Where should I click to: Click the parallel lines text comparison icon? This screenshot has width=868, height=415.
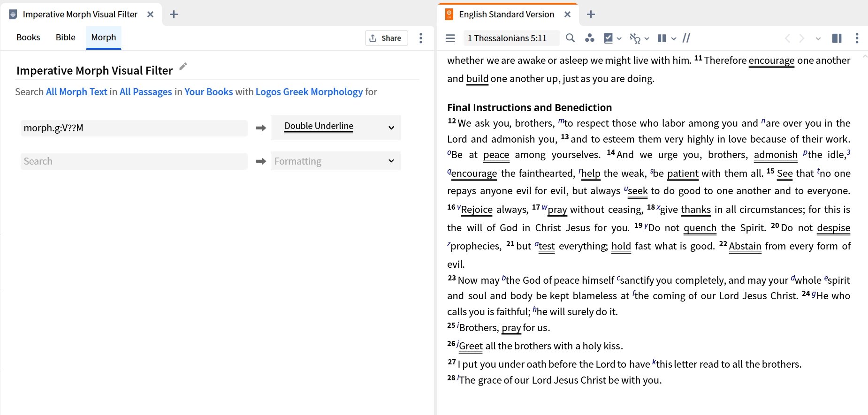686,38
